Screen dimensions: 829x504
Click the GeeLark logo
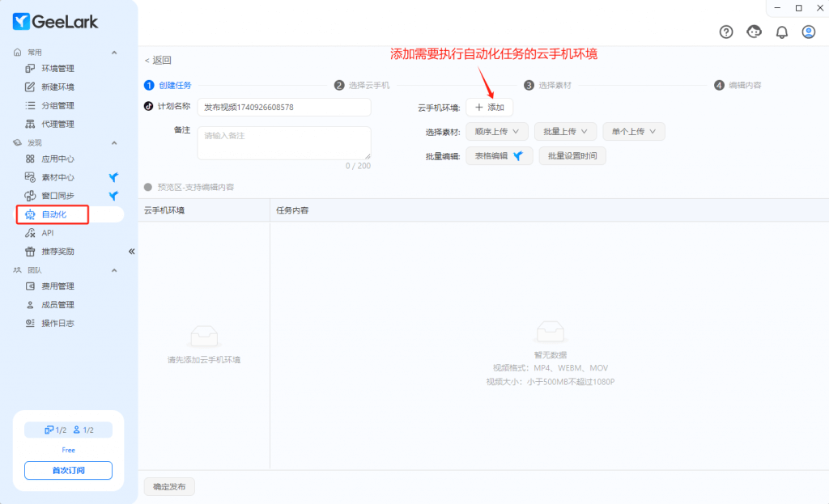(56, 22)
